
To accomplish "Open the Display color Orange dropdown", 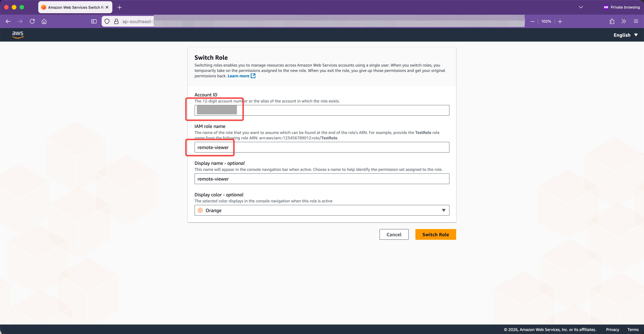I will point(321,210).
